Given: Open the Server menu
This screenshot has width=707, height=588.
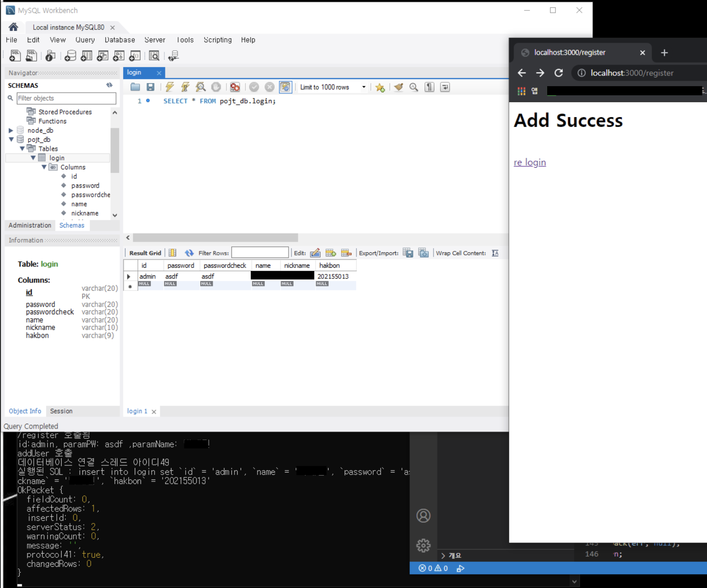Looking at the screenshot, I should pyautogui.click(x=155, y=40).
